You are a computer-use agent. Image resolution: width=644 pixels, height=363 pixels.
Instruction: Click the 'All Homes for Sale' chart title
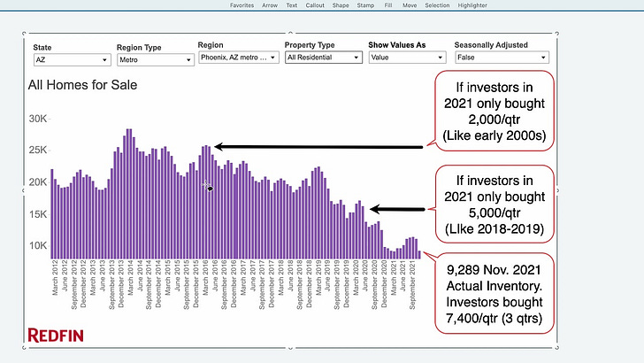(82, 85)
